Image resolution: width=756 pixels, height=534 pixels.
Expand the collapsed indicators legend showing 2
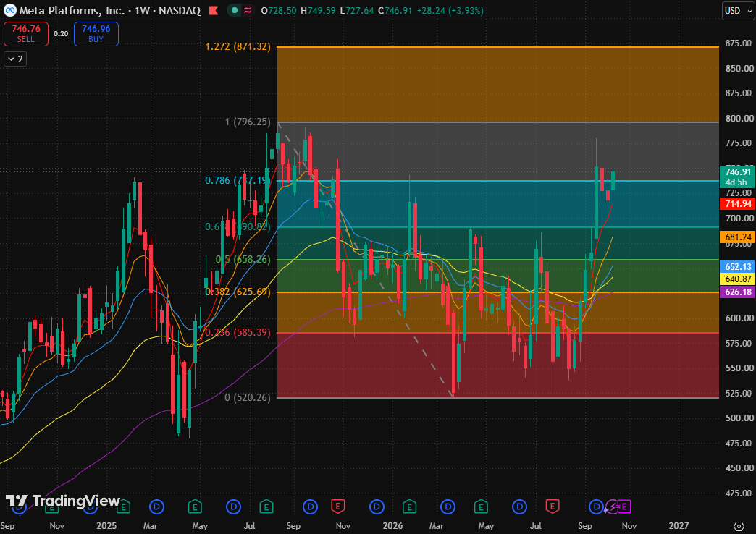tap(15, 59)
